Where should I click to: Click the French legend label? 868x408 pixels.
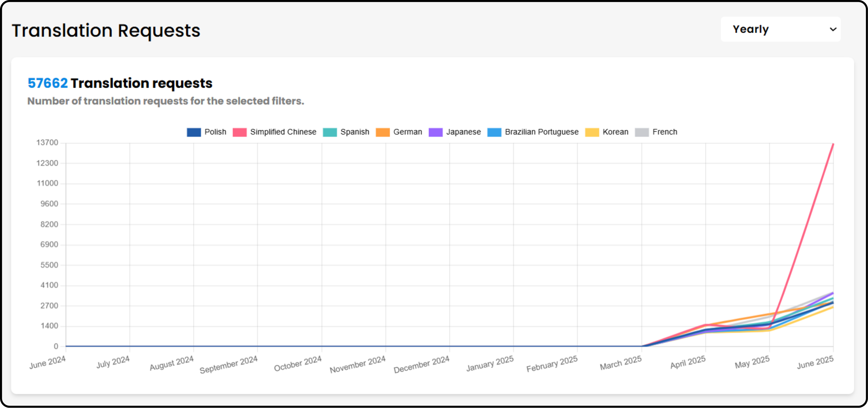[665, 132]
